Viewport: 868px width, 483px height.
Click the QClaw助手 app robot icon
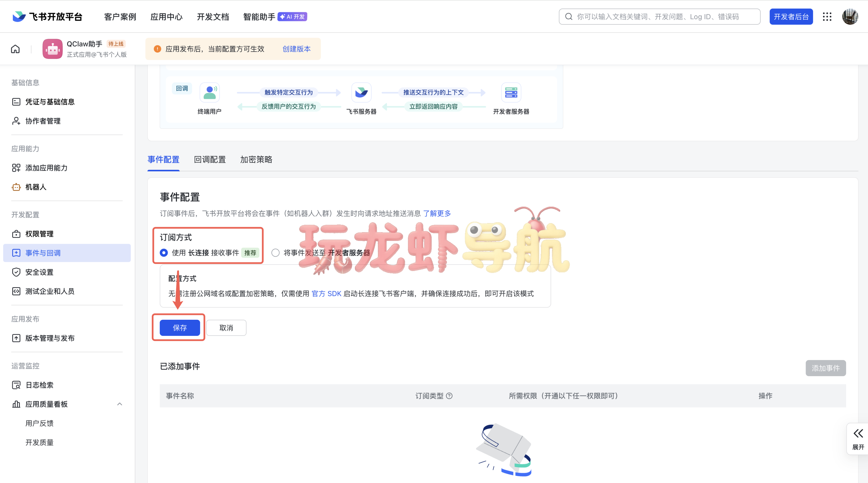coord(52,49)
